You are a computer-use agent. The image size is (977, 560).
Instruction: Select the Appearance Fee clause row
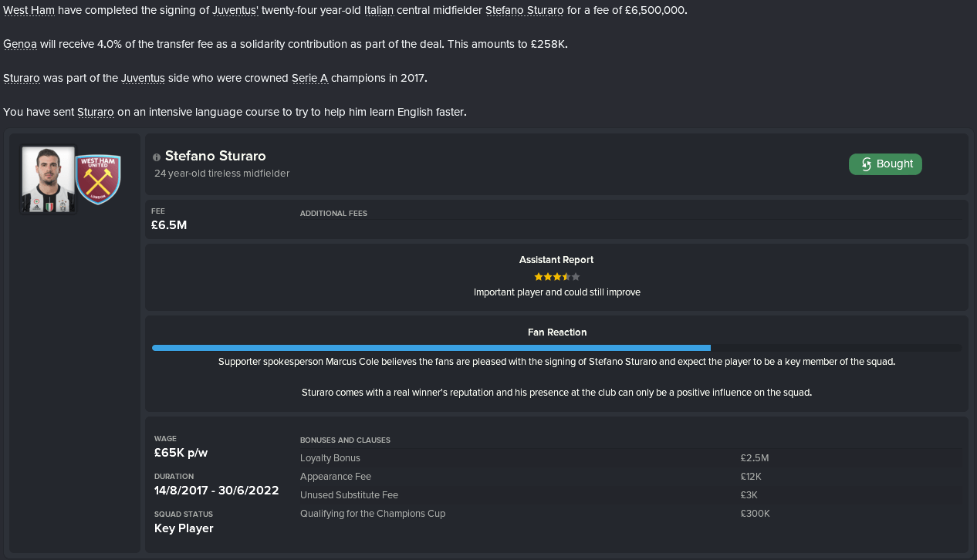tap(553, 477)
